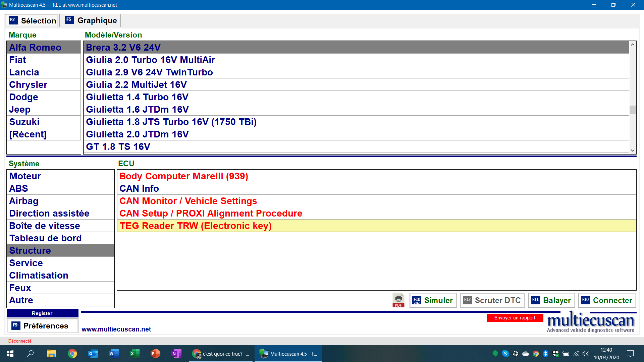Click the Balayer scan button
This screenshot has width=644, height=362.
551,300
